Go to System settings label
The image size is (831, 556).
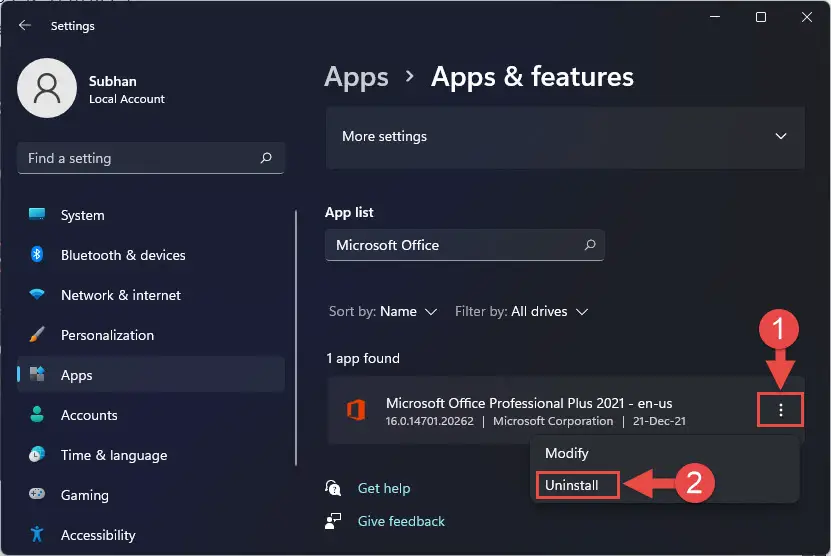click(83, 215)
